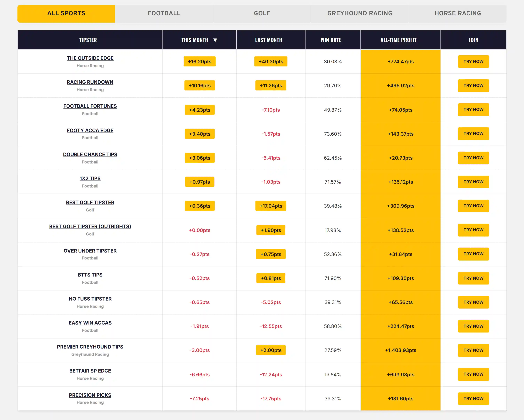This screenshot has height=420, width=524.
Task: Select the All Sports tab
Action: point(66,13)
